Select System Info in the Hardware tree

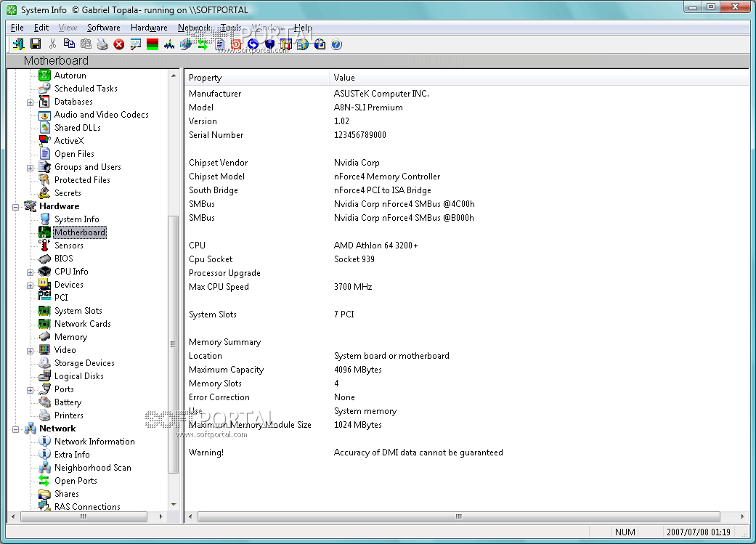pos(77,219)
